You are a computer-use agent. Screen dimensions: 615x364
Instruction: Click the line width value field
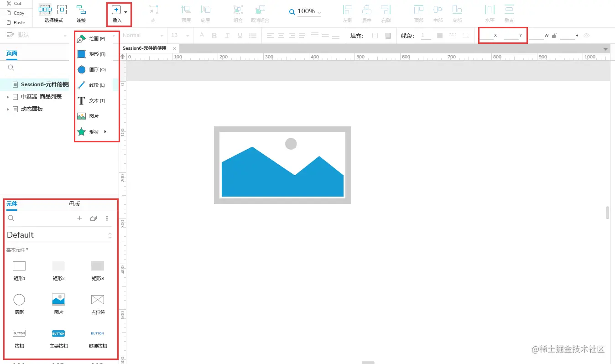pyautogui.click(x=426, y=36)
